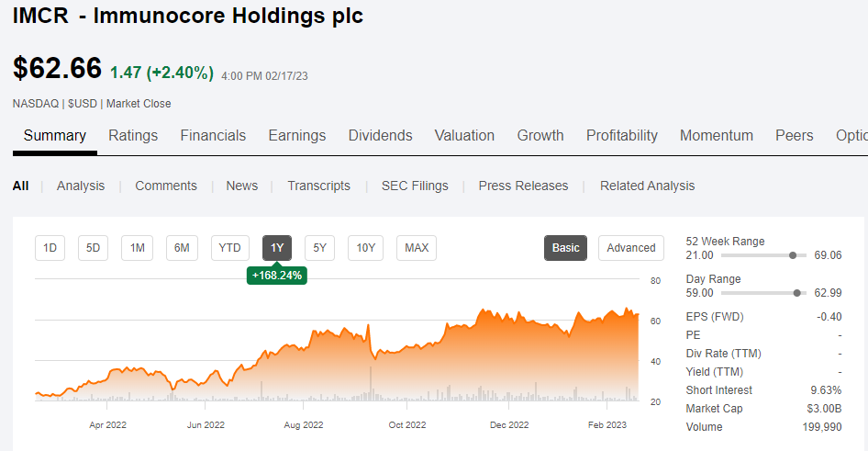Select Basic chart mode
Viewport: 868px width, 451px height.
click(x=565, y=248)
